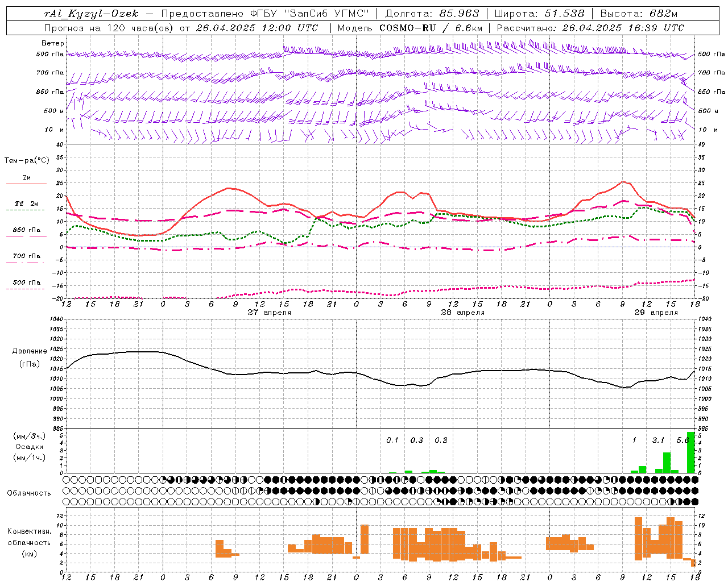Viewport: 728px width, 582px height.
Task: Click the tallest green precipitation bar
Action: [x=690, y=452]
